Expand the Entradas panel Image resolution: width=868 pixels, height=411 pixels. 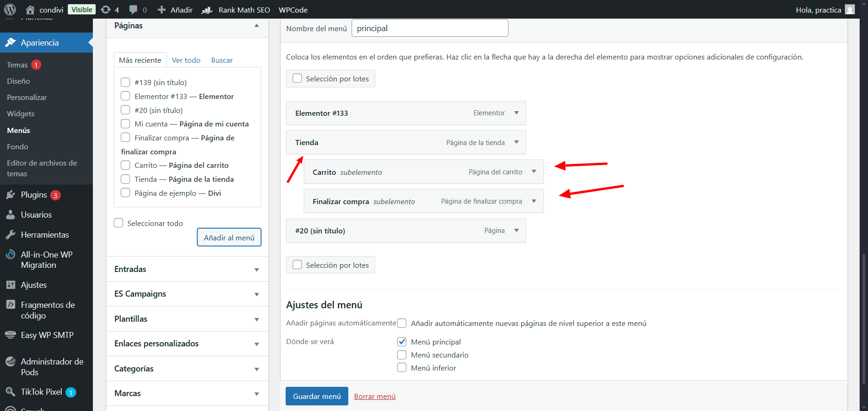coord(256,269)
